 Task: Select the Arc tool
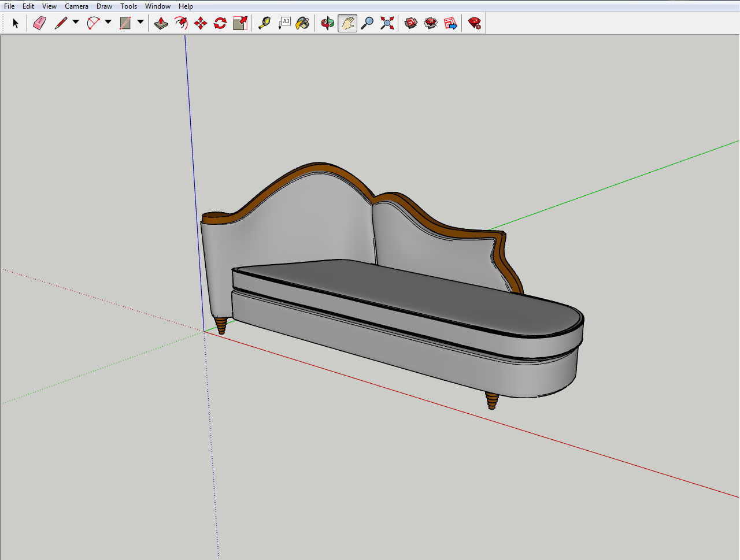pos(93,23)
